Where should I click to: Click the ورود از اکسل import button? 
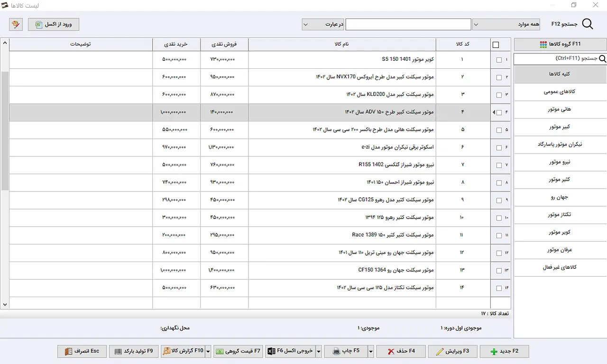pos(54,24)
